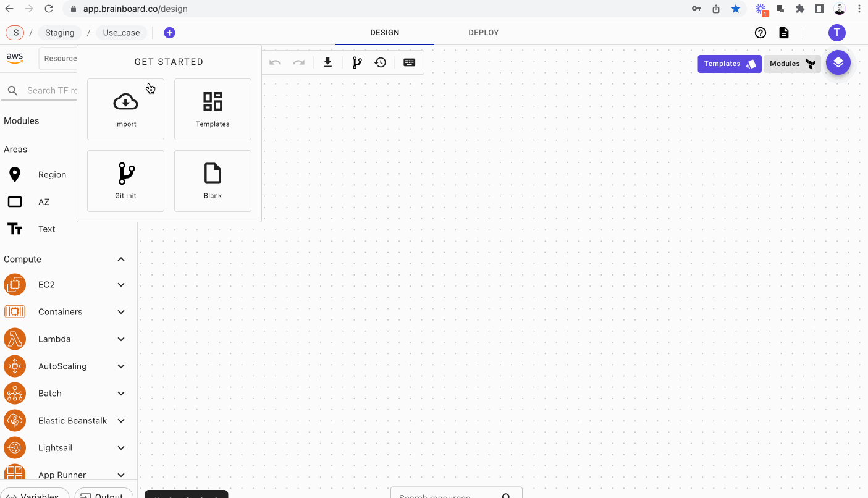
Task: Open the Staging breadcrumb
Action: [59, 33]
